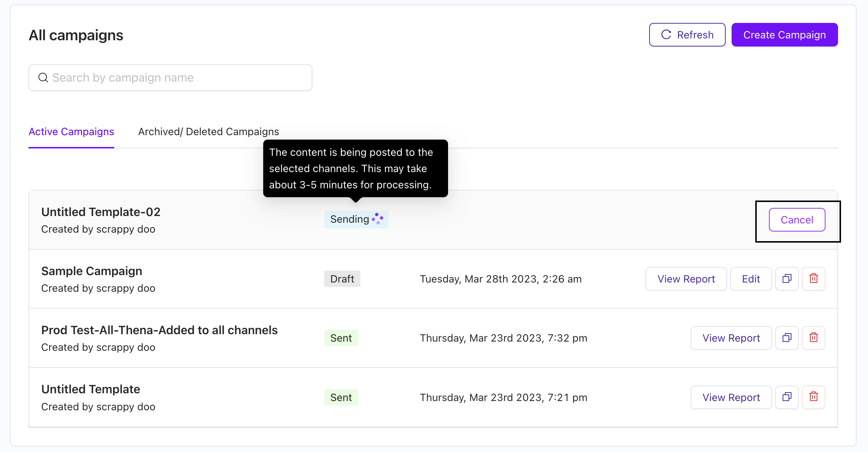Duplicate Prod Test-All-Thena campaign
This screenshot has width=868, height=452.
pyautogui.click(x=787, y=338)
